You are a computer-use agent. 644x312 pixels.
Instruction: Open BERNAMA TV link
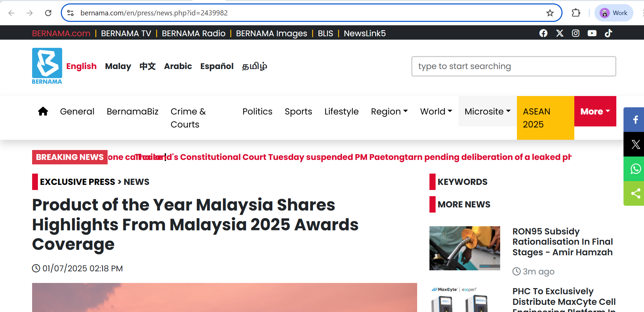coord(126,33)
